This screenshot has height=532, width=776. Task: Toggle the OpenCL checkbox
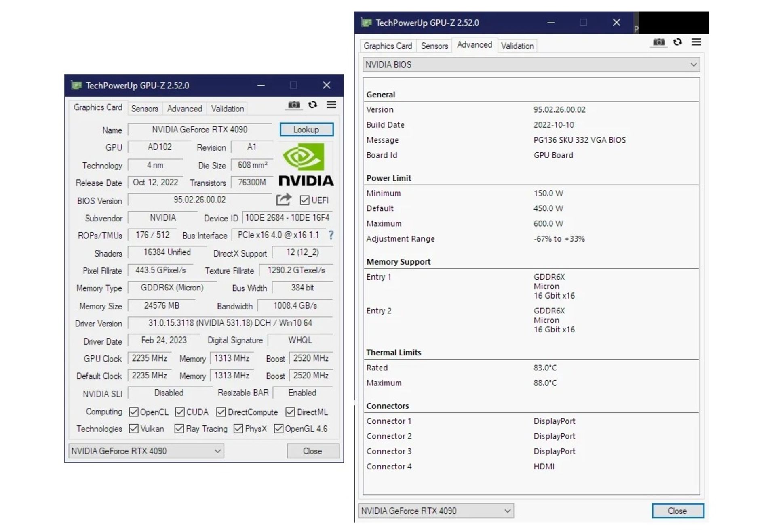point(133,412)
